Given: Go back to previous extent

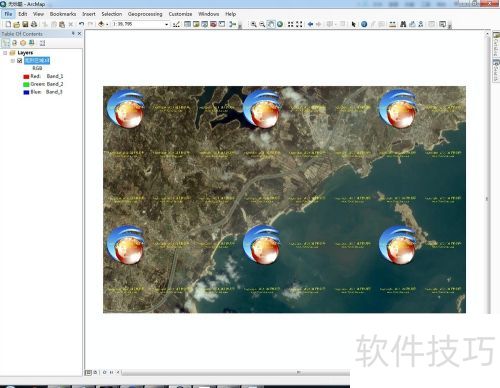Looking at the screenshot, I should 311,24.
